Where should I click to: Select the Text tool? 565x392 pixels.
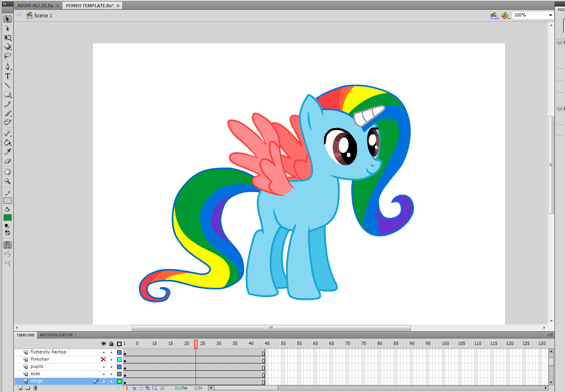tap(7, 76)
